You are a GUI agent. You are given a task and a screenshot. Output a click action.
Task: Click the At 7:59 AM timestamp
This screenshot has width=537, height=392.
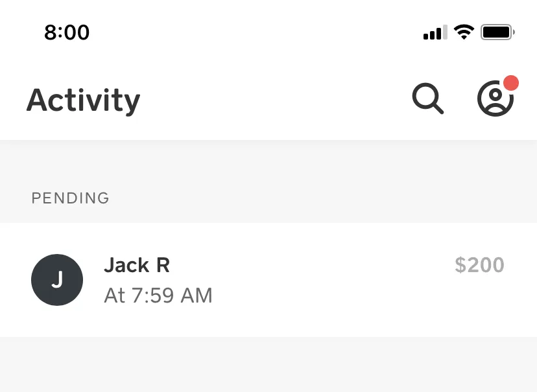pyautogui.click(x=158, y=295)
